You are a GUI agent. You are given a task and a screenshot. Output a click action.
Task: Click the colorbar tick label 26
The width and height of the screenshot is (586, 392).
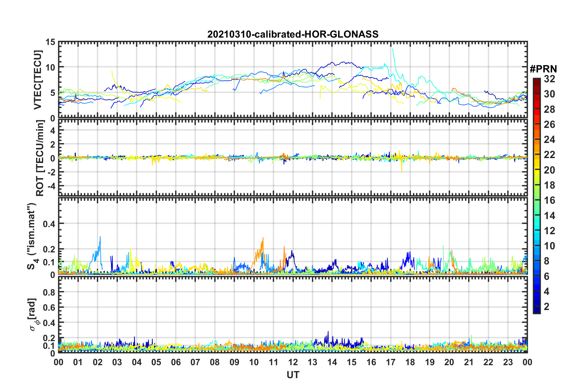coord(549,125)
